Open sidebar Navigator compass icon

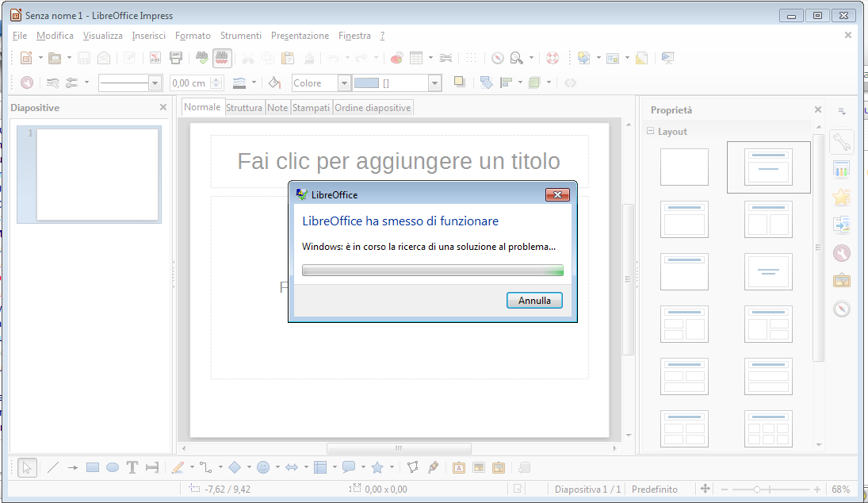[841, 309]
